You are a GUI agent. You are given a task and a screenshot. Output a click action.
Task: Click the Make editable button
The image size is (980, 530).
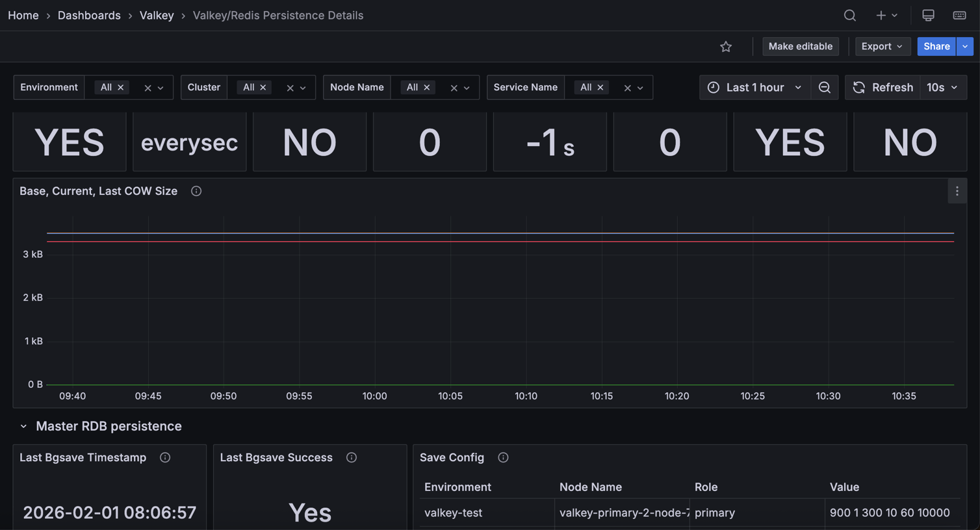point(800,46)
